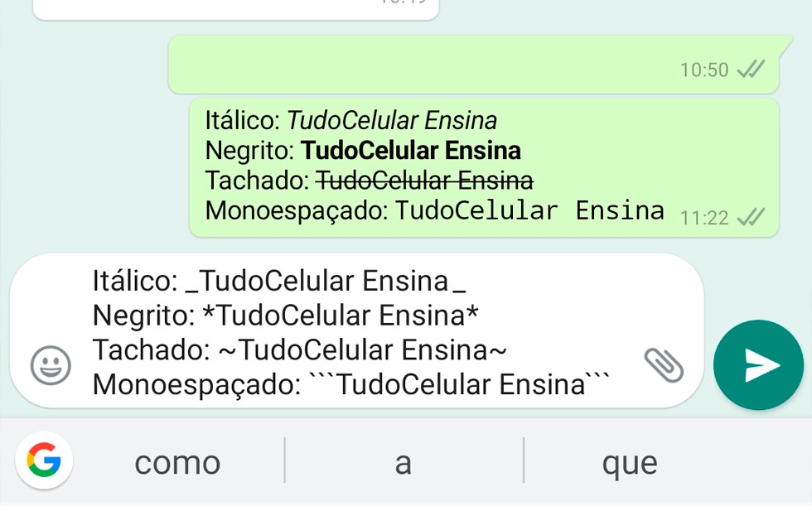Tap the read checkmarks beside 11:22
The height and width of the screenshot is (506, 812).
(x=751, y=217)
